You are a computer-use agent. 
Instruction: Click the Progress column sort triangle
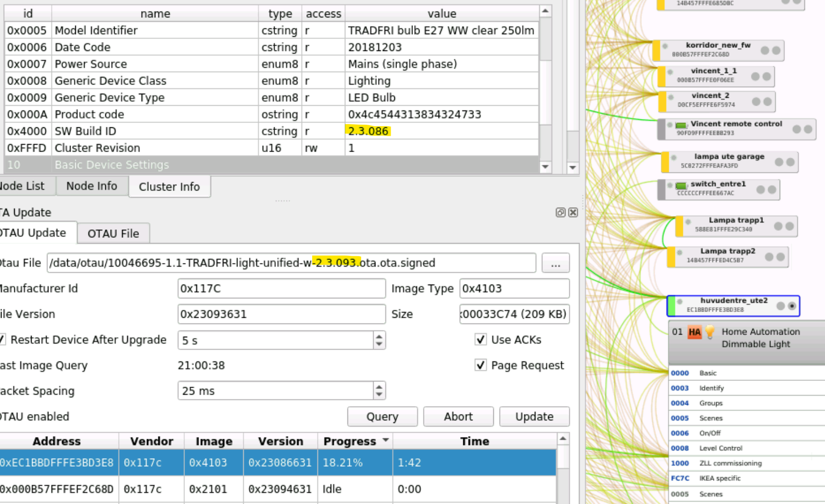point(386,440)
